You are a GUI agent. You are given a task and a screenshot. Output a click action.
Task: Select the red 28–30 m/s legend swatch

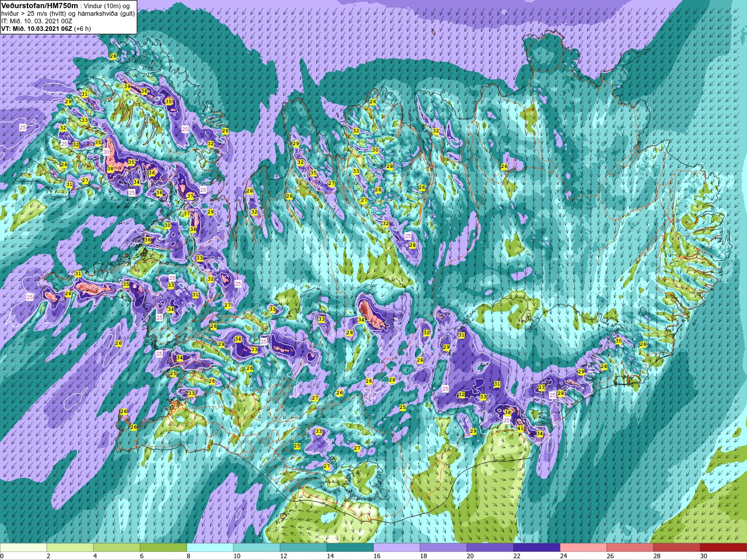tap(677, 548)
